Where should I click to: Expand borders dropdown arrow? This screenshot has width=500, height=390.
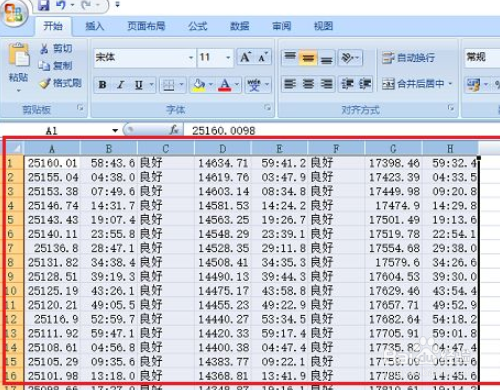[x=182, y=85]
